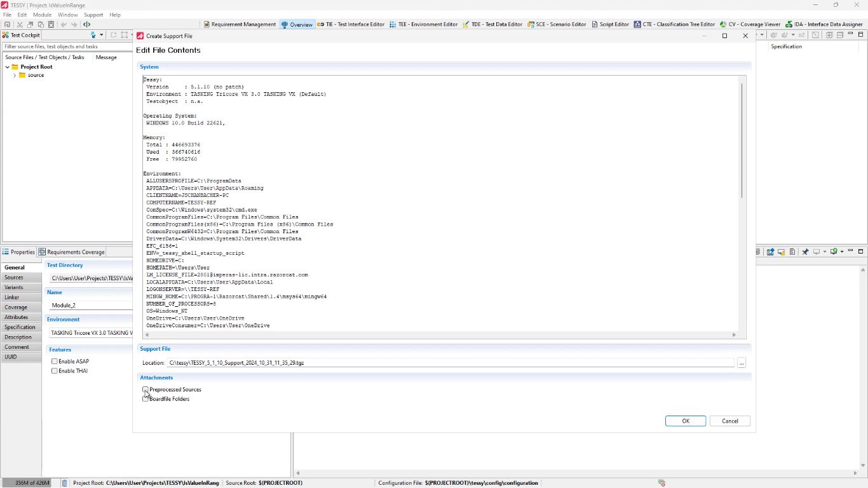Open IDA - Interface Data Assigner
The height and width of the screenshot is (488, 868).
[824, 25]
